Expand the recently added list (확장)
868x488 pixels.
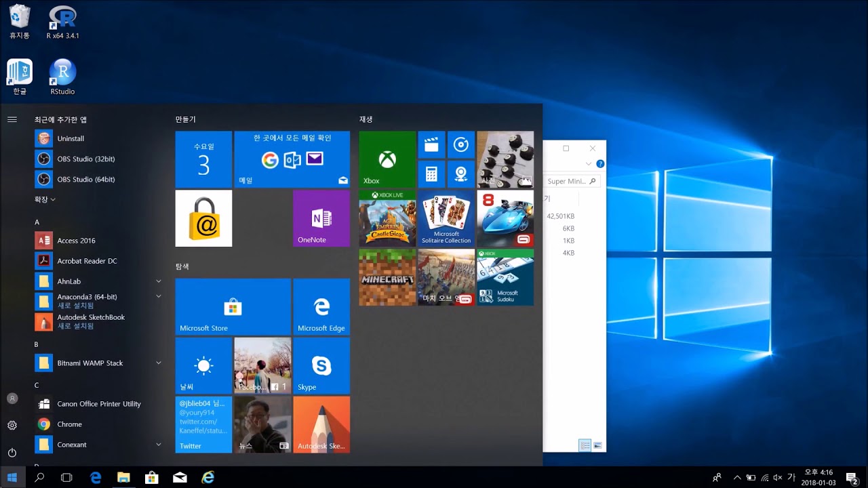point(45,199)
